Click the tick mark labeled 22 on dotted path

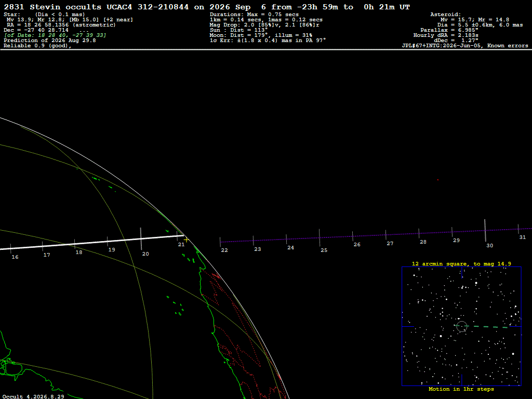(220, 242)
